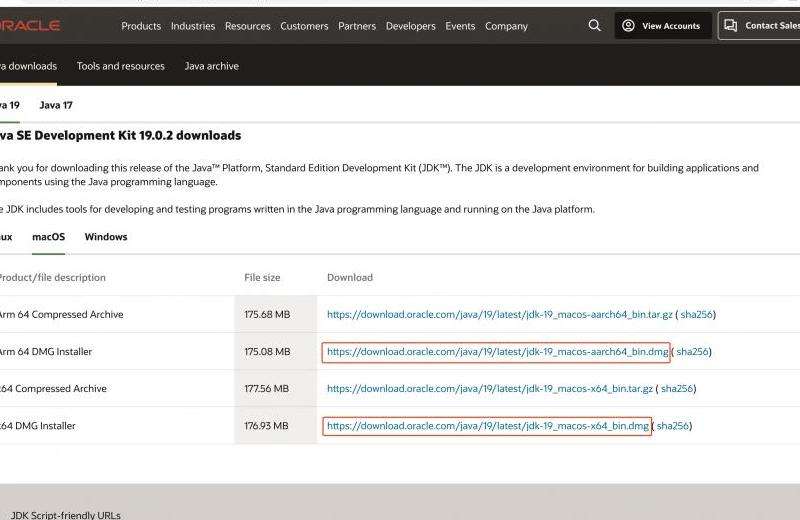
Task: Select the macOS platform tab
Action: click(48, 237)
